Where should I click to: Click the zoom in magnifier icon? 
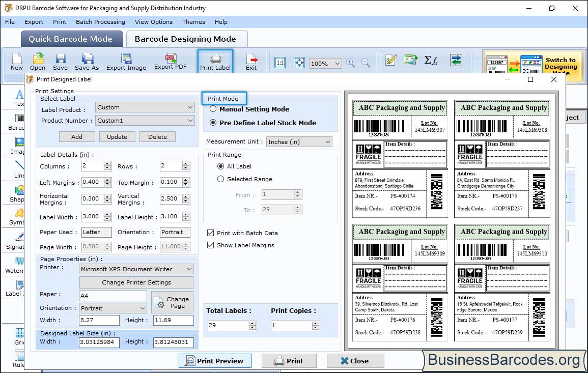351,63
